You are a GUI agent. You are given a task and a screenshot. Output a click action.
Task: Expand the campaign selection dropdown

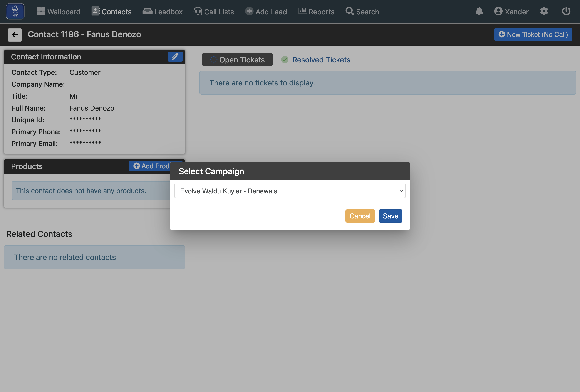click(x=290, y=191)
